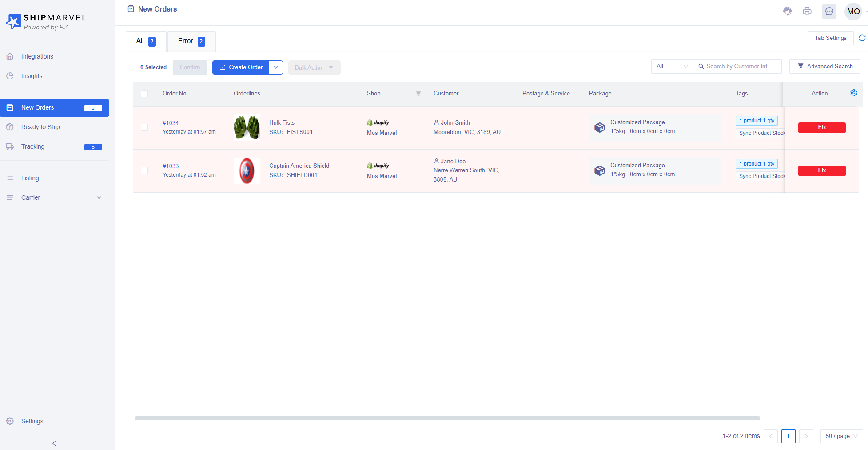Open the feedback message bubble icon
The height and width of the screenshot is (450, 868).
(x=829, y=11)
